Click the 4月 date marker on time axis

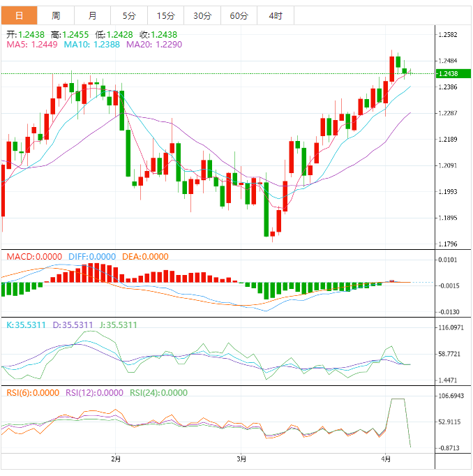click(x=386, y=459)
